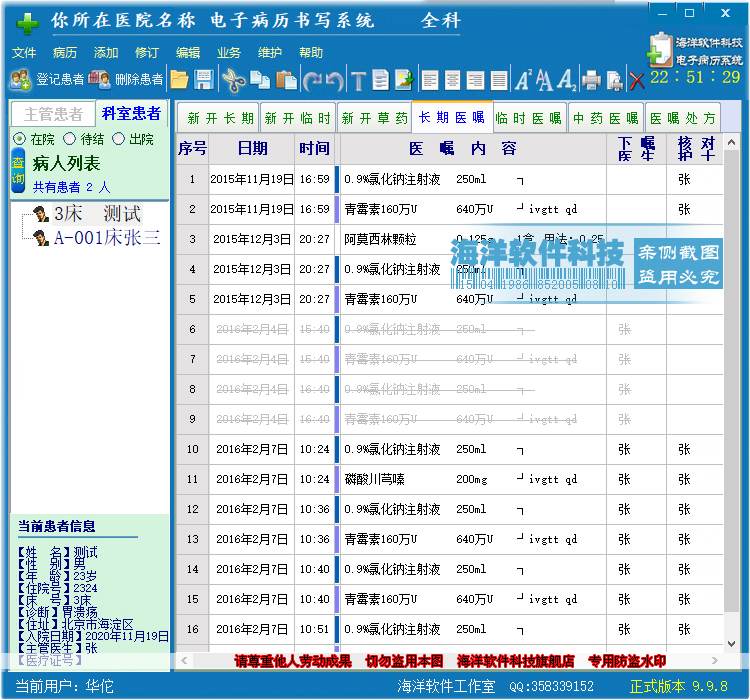Open font size AA icon

tap(544, 80)
